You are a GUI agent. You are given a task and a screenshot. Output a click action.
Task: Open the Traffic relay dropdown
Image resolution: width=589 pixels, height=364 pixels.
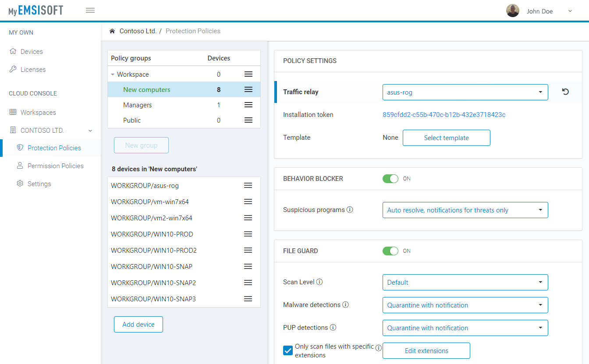tap(465, 92)
